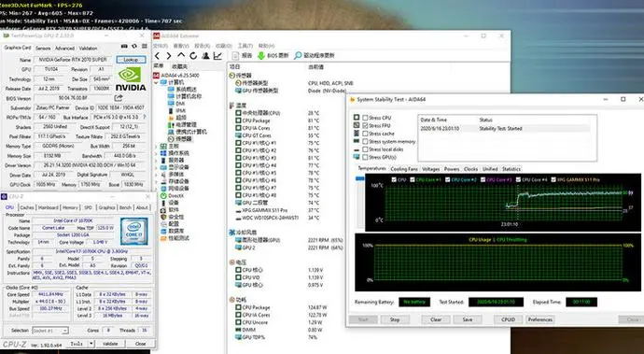Switch to the Sensors tab in GPU-Z
Image resolution: width=644 pixels, height=354 pixels.
43,49
